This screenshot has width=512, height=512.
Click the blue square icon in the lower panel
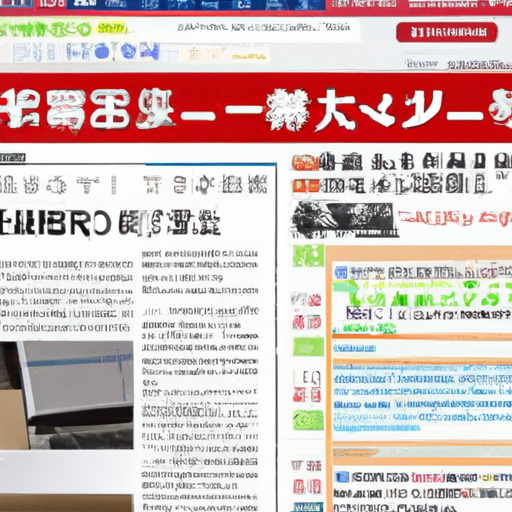[x=342, y=477]
